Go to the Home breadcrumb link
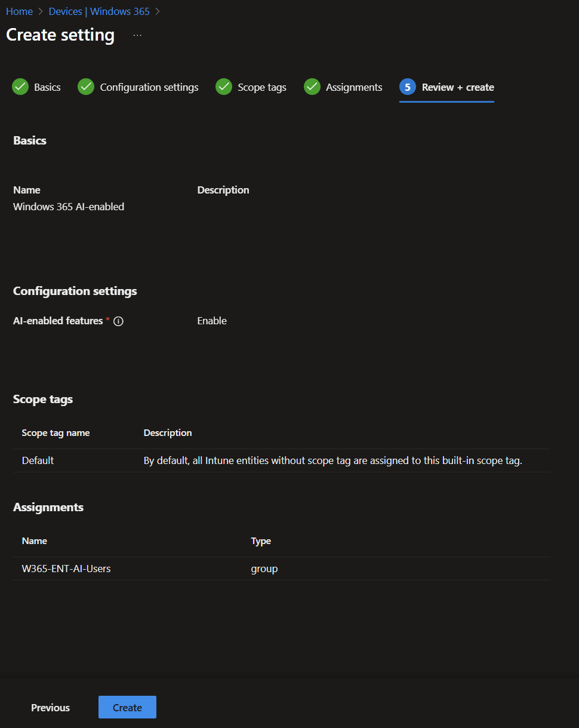 tap(19, 12)
